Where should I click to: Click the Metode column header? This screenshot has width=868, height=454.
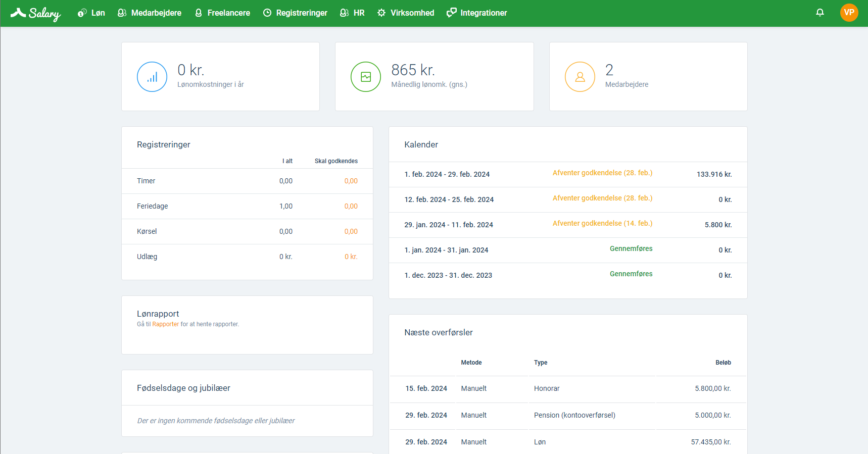point(471,363)
